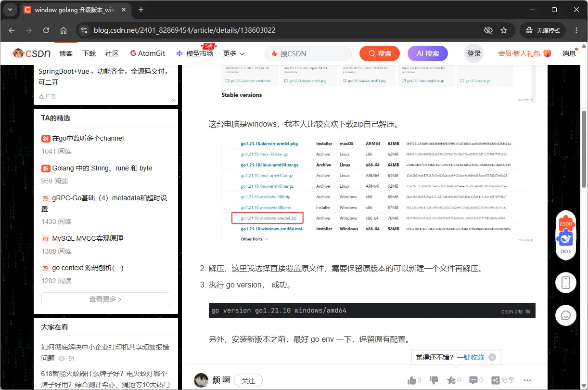Click the 查看更多 expander button
The width and height of the screenshot is (588, 390).
point(106,299)
